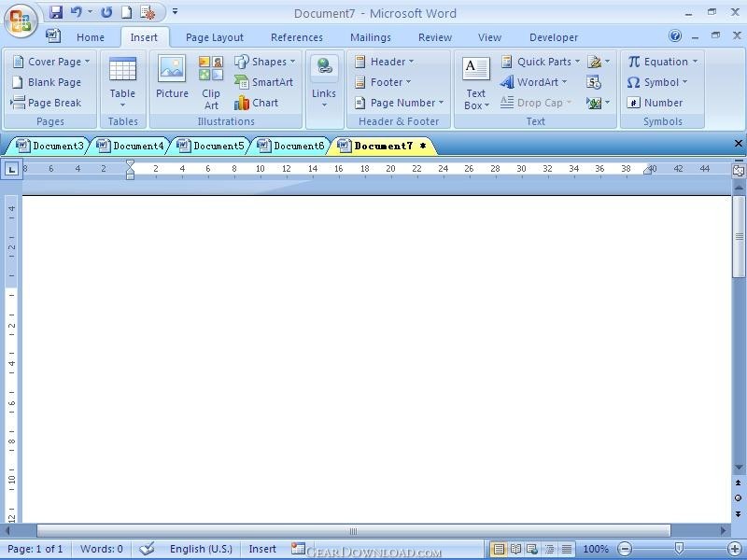Zoom out with the minus button
The height and width of the screenshot is (560, 747).
625,549
